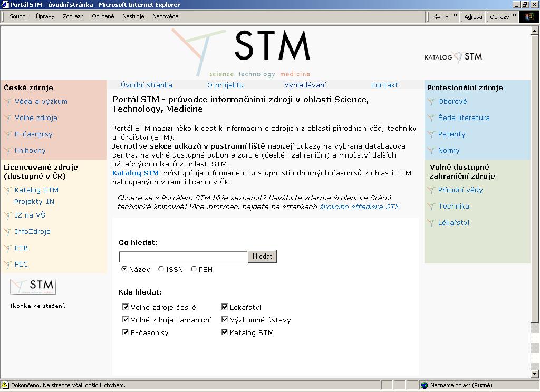The height and width of the screenshot is (392, 540).
Task: Click the Y icon beside EZB
Action: tap(8, 248)
